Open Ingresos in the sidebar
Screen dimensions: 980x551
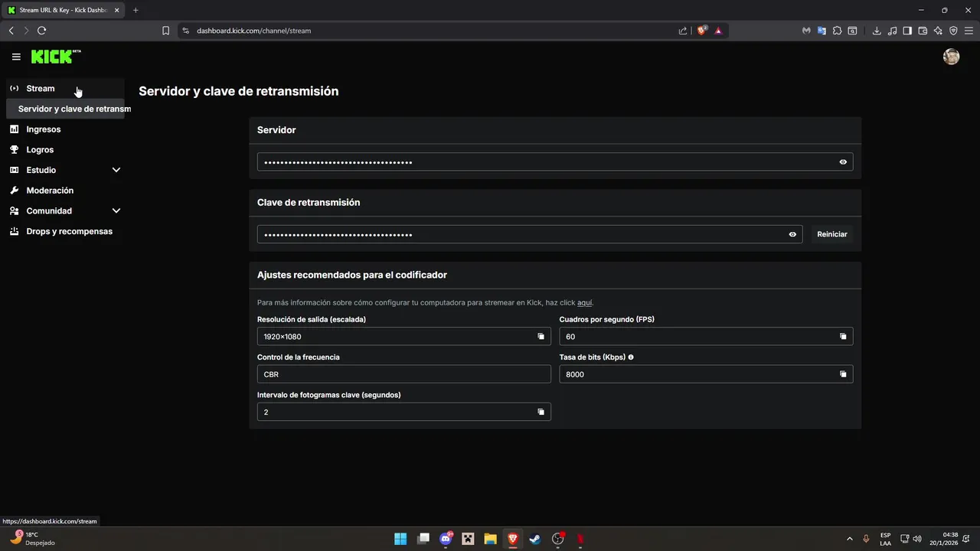point(65,129)
